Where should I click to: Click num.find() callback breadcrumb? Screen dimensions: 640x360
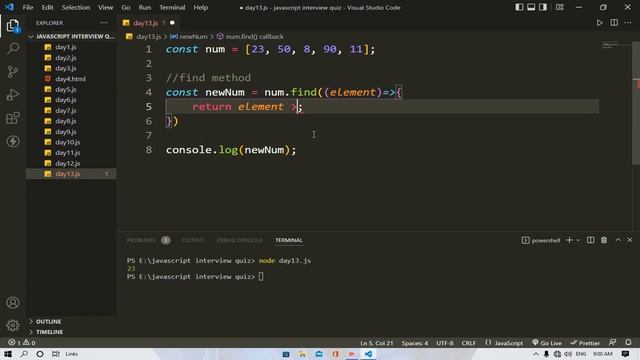coord(250,36)
